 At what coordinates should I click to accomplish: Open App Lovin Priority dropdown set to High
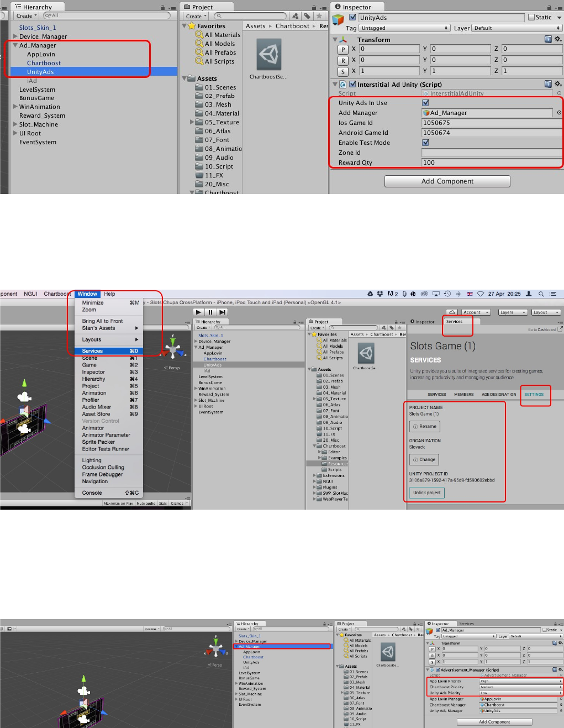pyautogui.click(x=520, y=681)
